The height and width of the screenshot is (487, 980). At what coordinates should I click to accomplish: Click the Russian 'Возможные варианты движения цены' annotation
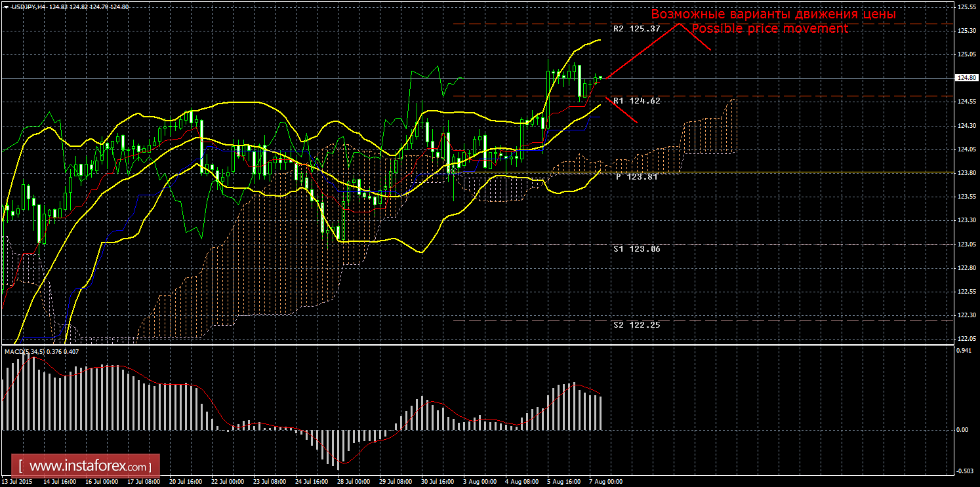pyautogui.click(x=773, y=14)
